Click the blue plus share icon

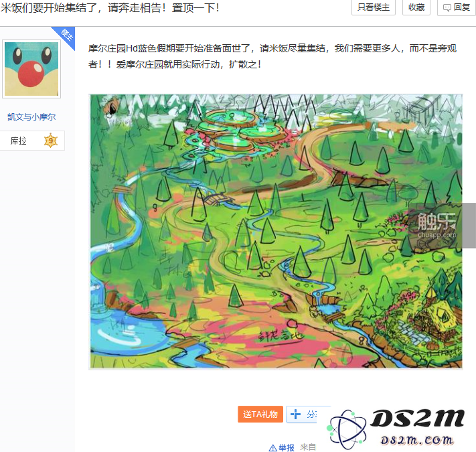point(295,414)
